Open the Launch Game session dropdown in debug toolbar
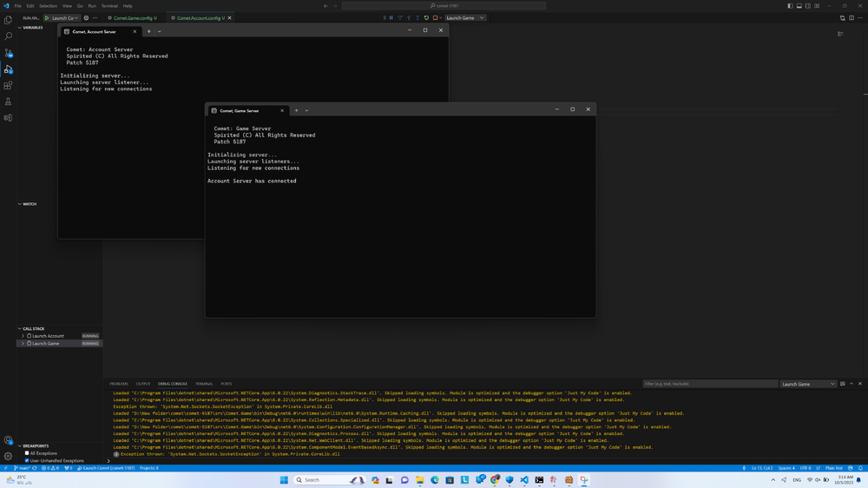 tap(464, 17)
